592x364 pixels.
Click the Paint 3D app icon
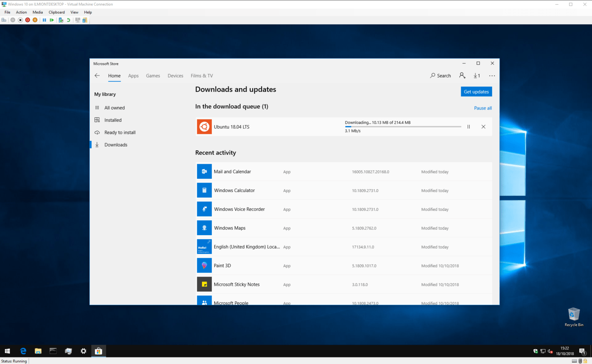pyautogui.click(x=204, y=265)
